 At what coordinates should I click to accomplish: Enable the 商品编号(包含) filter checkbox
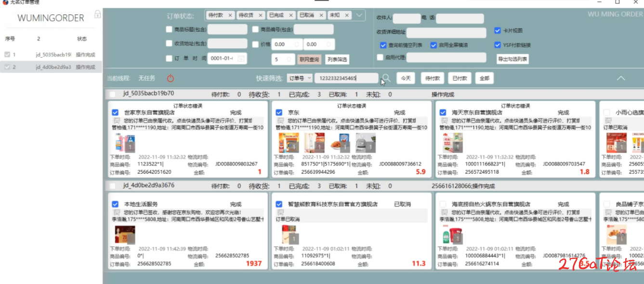256,29
